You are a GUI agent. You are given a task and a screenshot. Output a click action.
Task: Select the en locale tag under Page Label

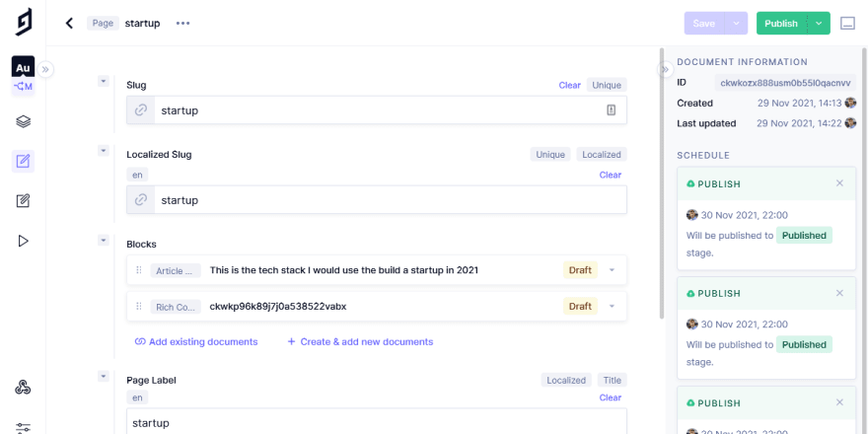[137, 398]
